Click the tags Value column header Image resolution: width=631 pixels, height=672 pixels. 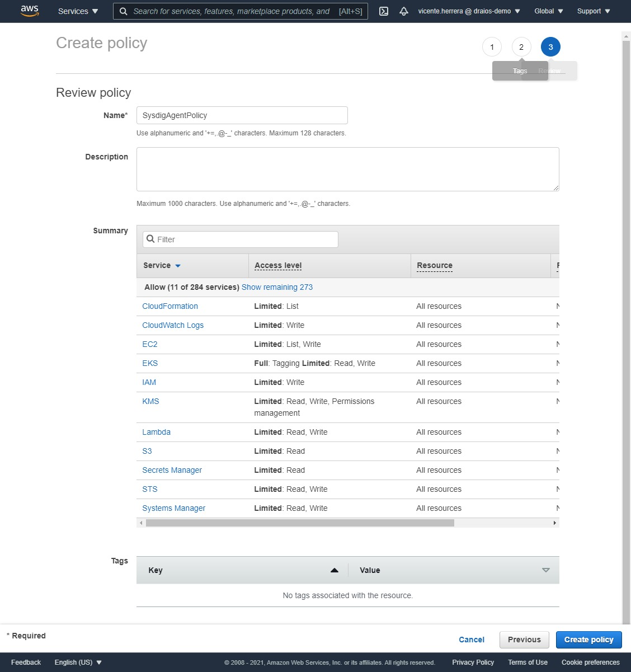[370, 570]
